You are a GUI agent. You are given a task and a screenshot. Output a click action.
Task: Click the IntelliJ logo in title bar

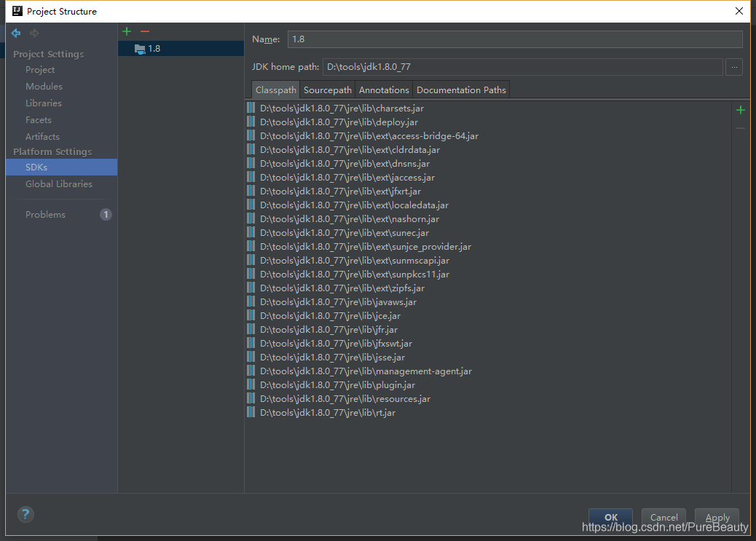click(x=17, y=11)
